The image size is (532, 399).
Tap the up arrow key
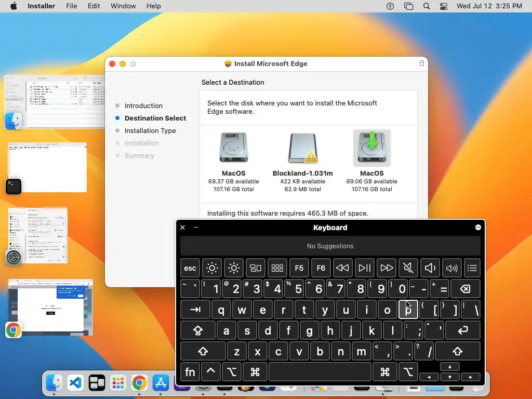[450, 367]
